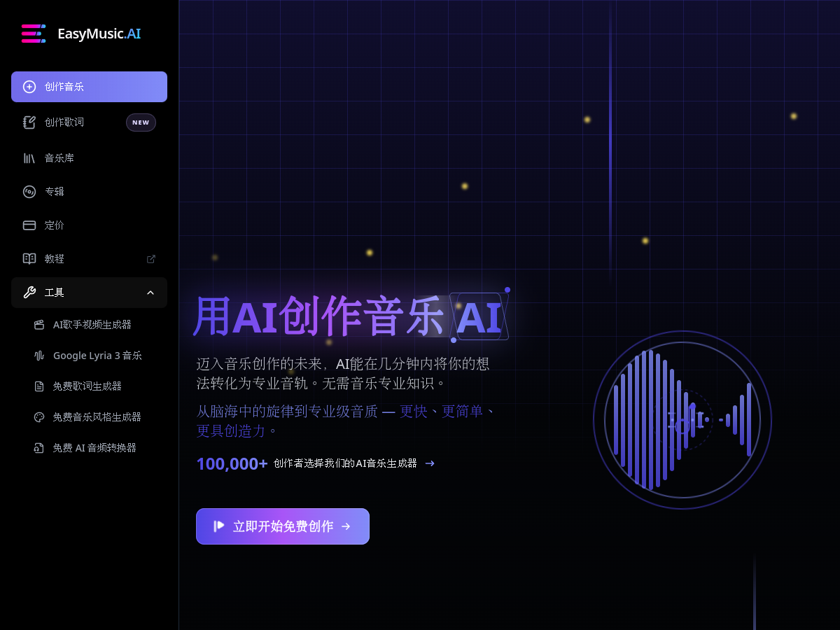Open the 定价 page
Image resolution: width=840 pixels, height=630 pixels.
89,225
